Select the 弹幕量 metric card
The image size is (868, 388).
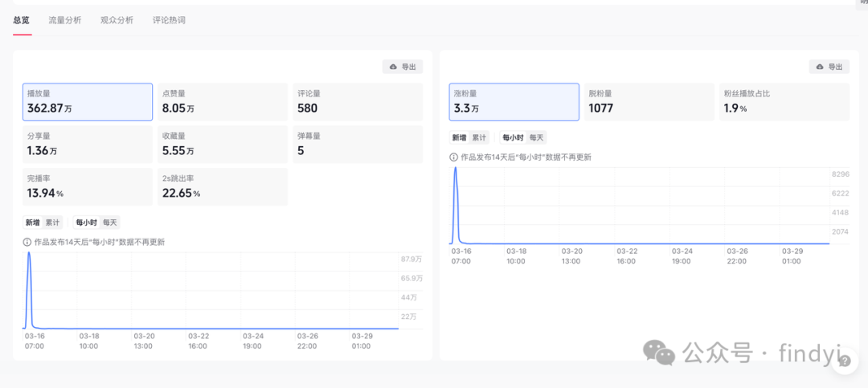[358, 145]
